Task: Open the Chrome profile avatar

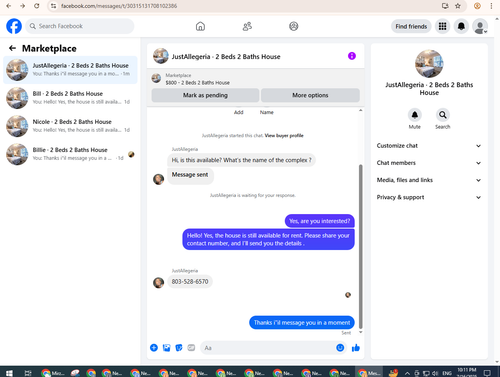Action: [x=477, y=6]
